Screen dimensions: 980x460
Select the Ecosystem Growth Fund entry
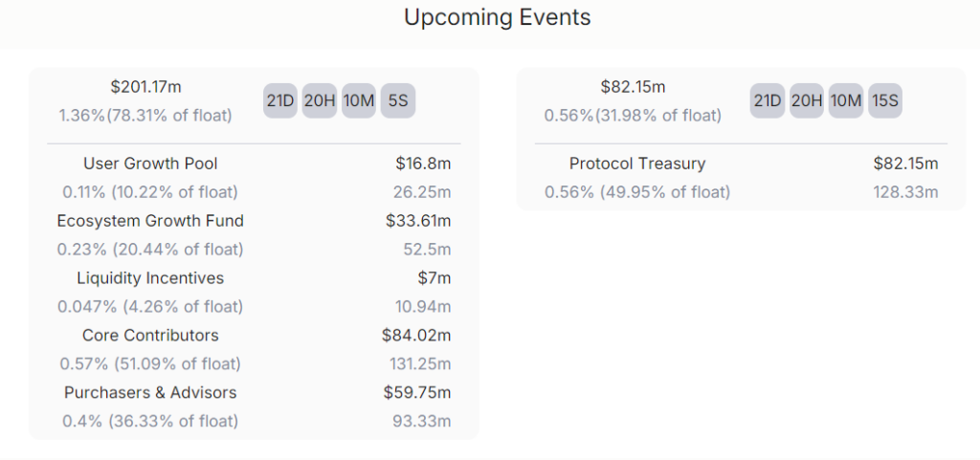point(150,221)
